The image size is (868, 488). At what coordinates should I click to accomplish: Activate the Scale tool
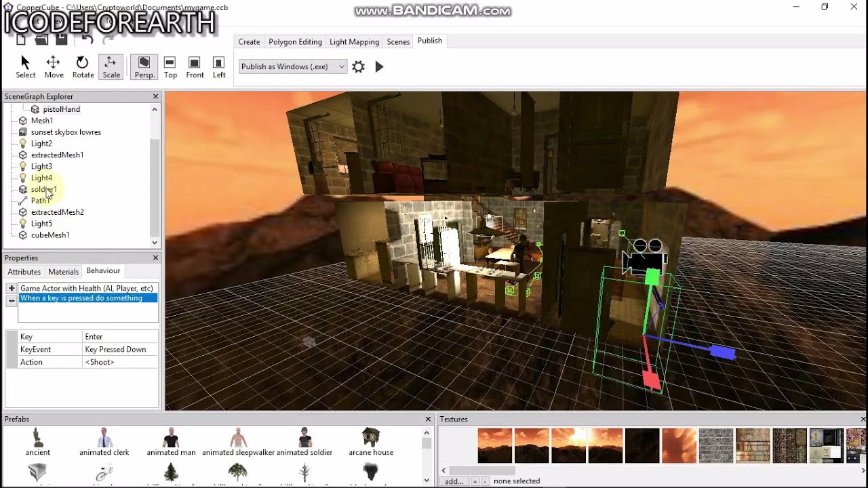click(111, 66)
